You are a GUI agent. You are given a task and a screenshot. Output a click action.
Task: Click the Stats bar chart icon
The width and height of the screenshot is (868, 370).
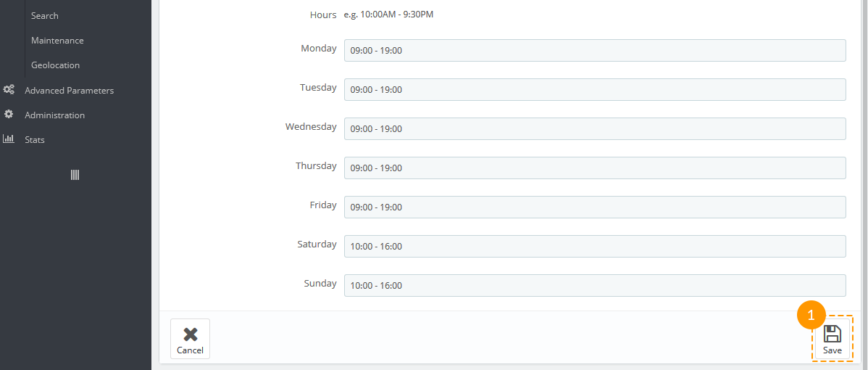pos(9,139)
